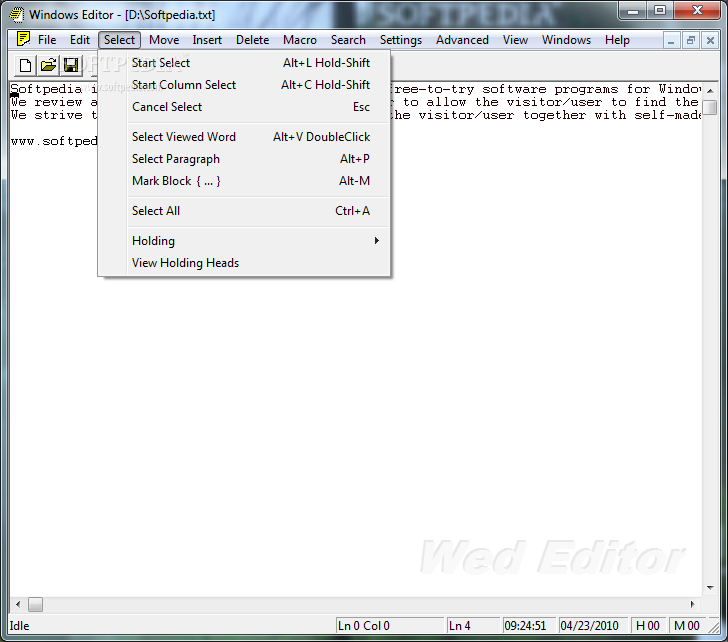The width and height of the screenshot is (728, 642).
Task: Open the Edit menu
Action: click(80, 40)
